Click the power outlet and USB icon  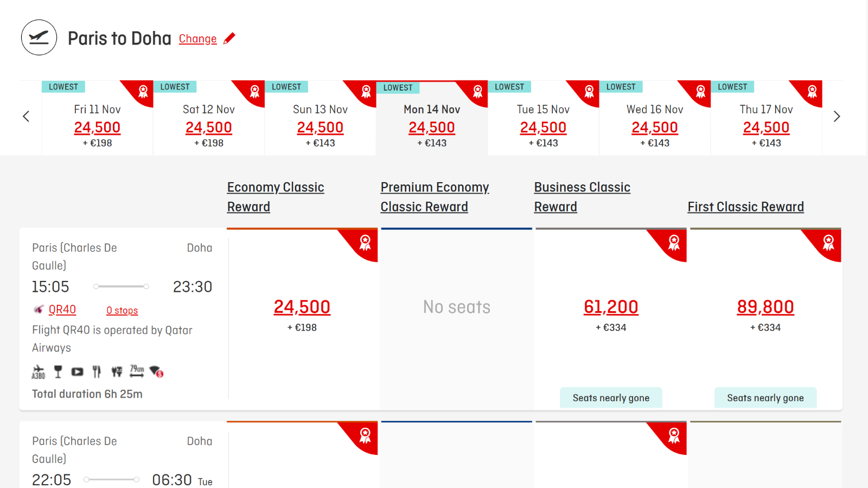tap(117, 371)
